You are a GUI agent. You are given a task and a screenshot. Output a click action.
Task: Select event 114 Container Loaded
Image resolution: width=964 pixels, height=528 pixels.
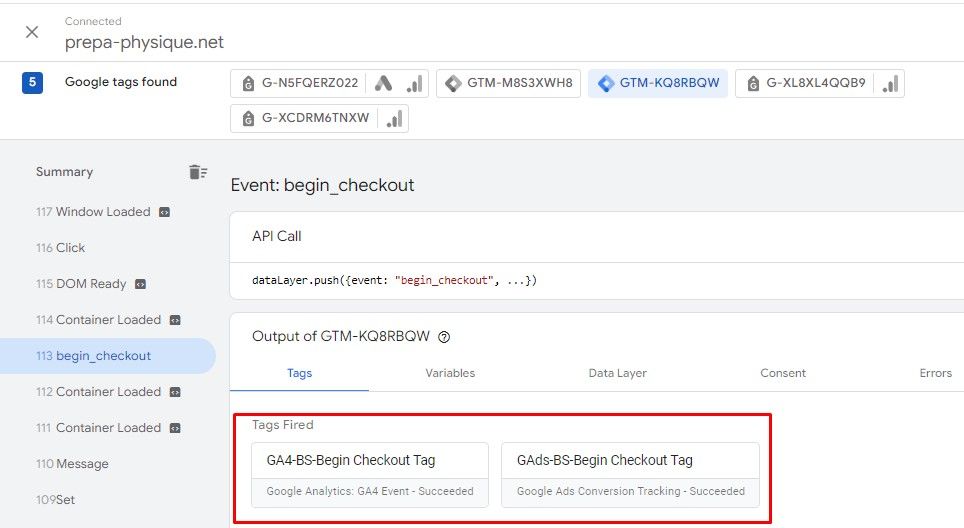(x=98, y=320)
